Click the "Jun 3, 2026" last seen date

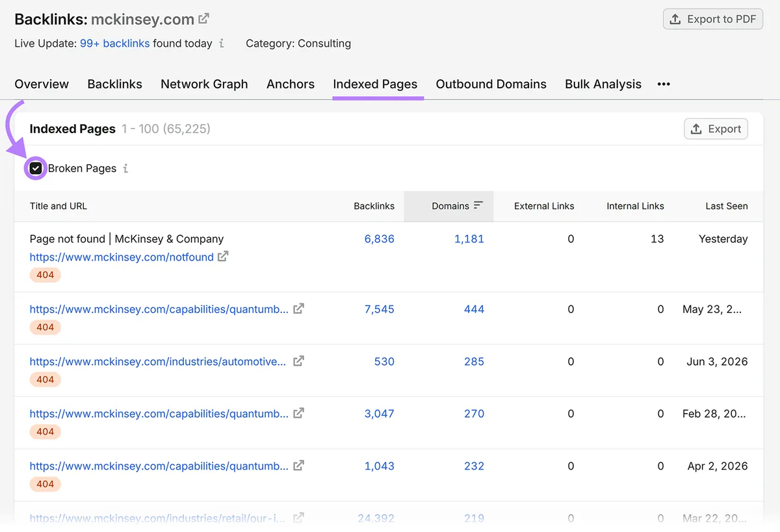(x=717, y=361)
